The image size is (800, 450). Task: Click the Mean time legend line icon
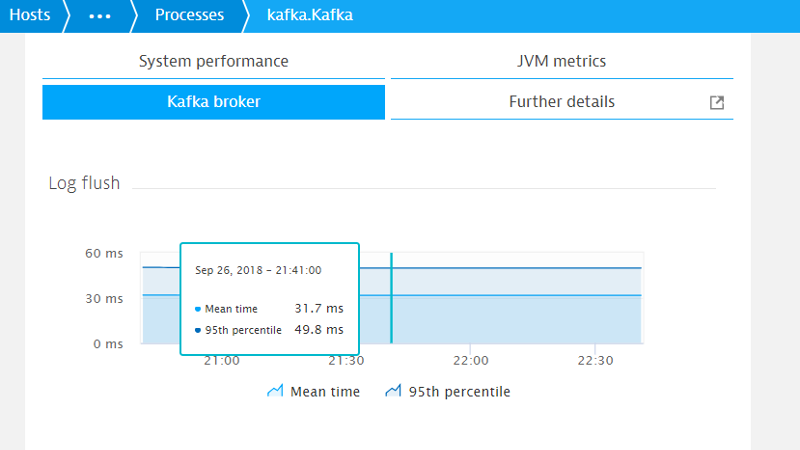[275, 391]
